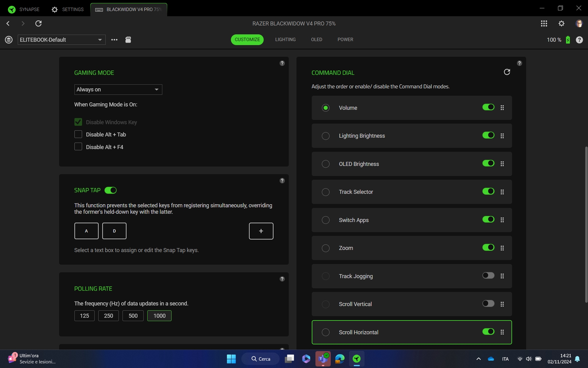Image resolution: width=588 pixels, height=368 pixels.
Task: Open the onboard memory profile icon
Action: tap(128, 40)
